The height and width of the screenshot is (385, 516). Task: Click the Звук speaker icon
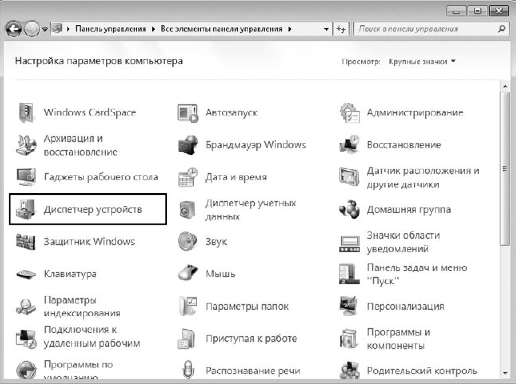188,241
